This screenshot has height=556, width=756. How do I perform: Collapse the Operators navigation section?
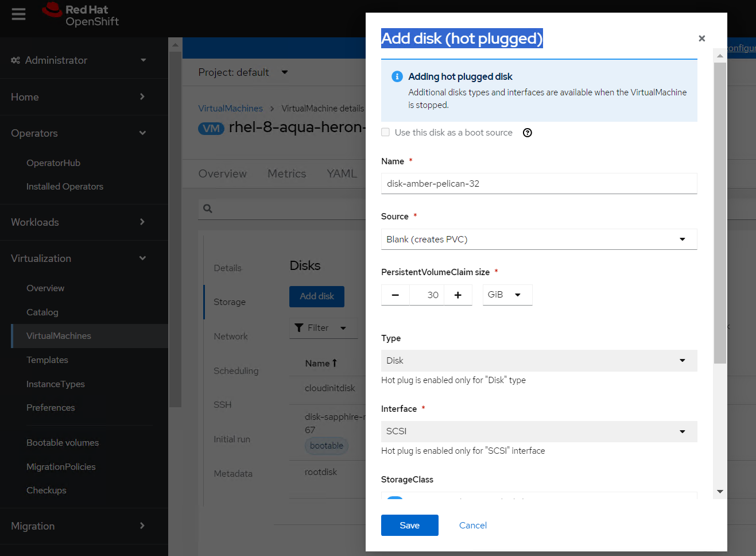(x=84, y=133)
